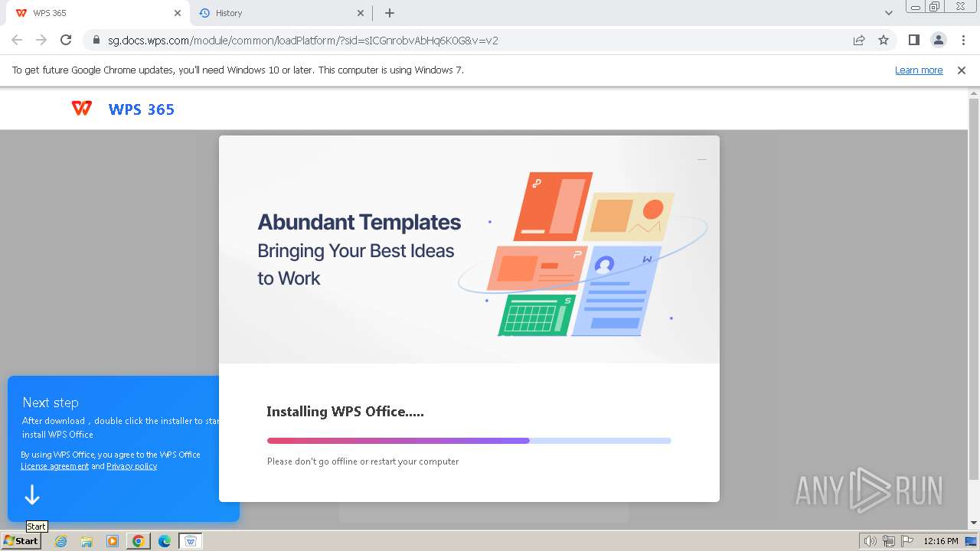The image size is (980, 551).
Task: Open the tab search dropdown arrow
Action: coord(888,13)
